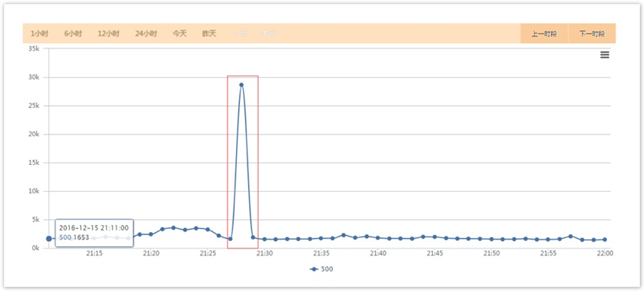This screenshot has height=291, width=644.
Task: Click the 30k y-axis label
Action: [33, 77]
